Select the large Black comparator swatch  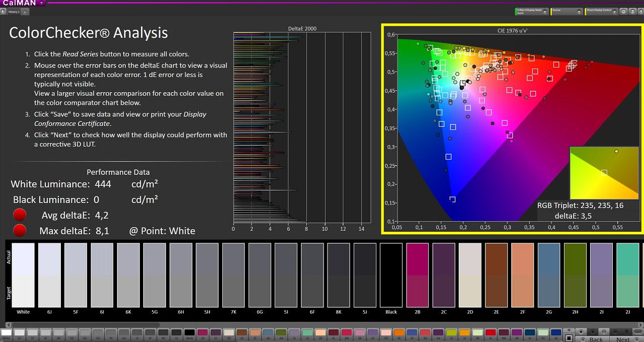[x=391, y=275]
